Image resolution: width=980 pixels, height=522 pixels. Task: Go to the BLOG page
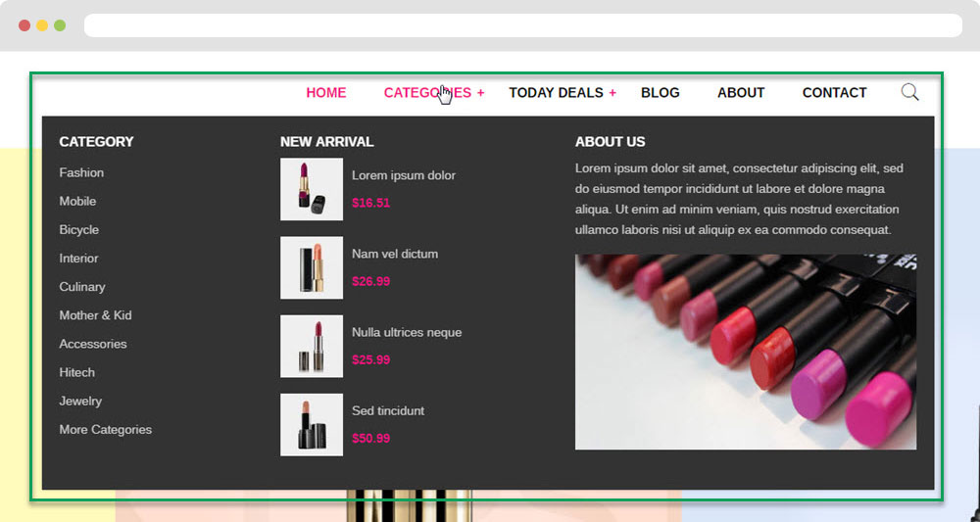(x=660, y=92)
